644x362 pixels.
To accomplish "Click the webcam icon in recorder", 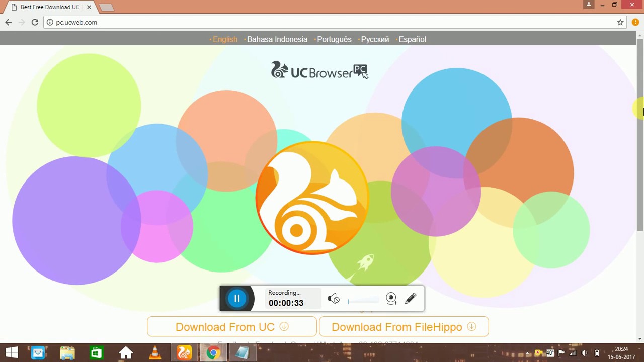I will [391, 299].
